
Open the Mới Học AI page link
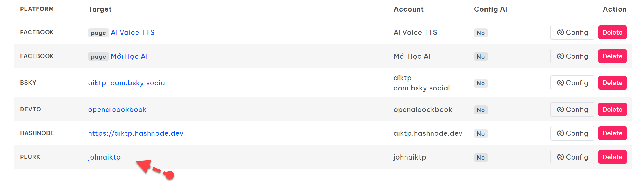click(129, 56)
